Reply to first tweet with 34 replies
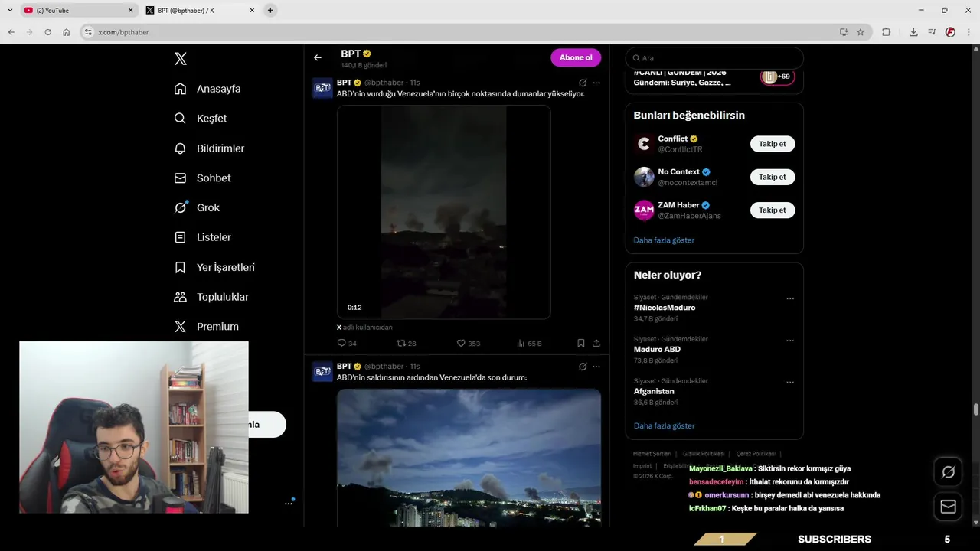 coord(347,344)
